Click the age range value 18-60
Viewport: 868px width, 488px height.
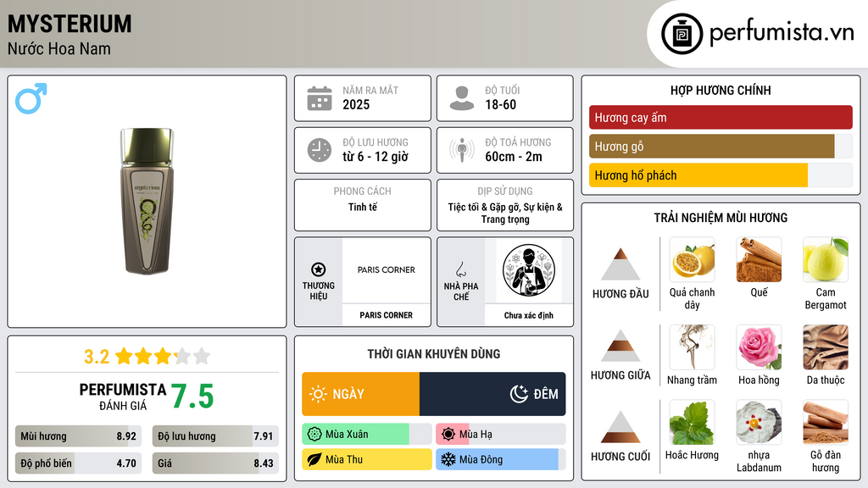500,104
